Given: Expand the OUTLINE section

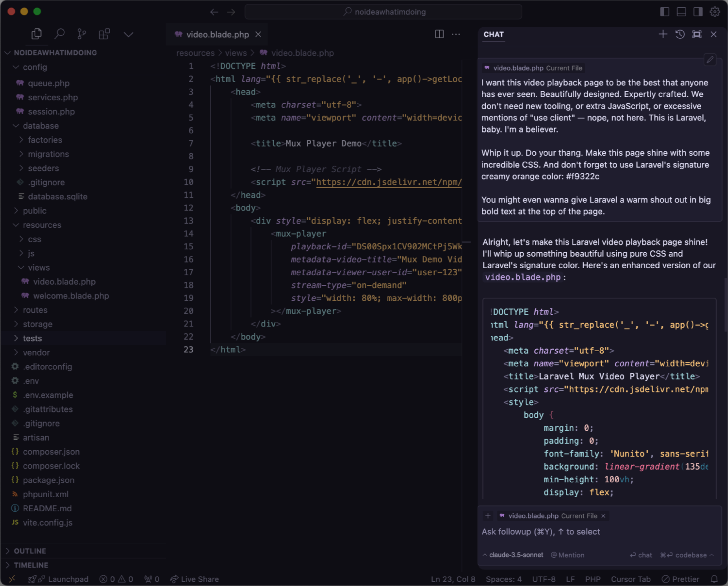Looking at the screenshot, I should tap(30, 551).
